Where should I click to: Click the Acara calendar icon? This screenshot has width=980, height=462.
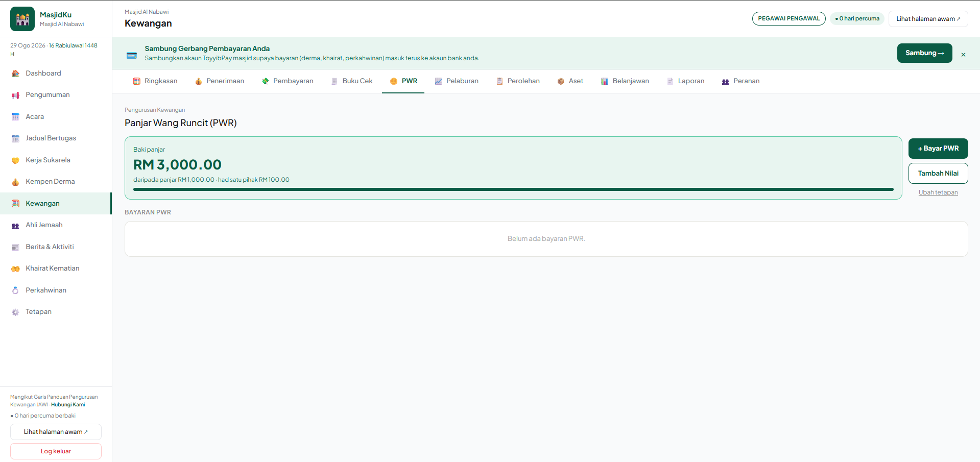[15, 117]
